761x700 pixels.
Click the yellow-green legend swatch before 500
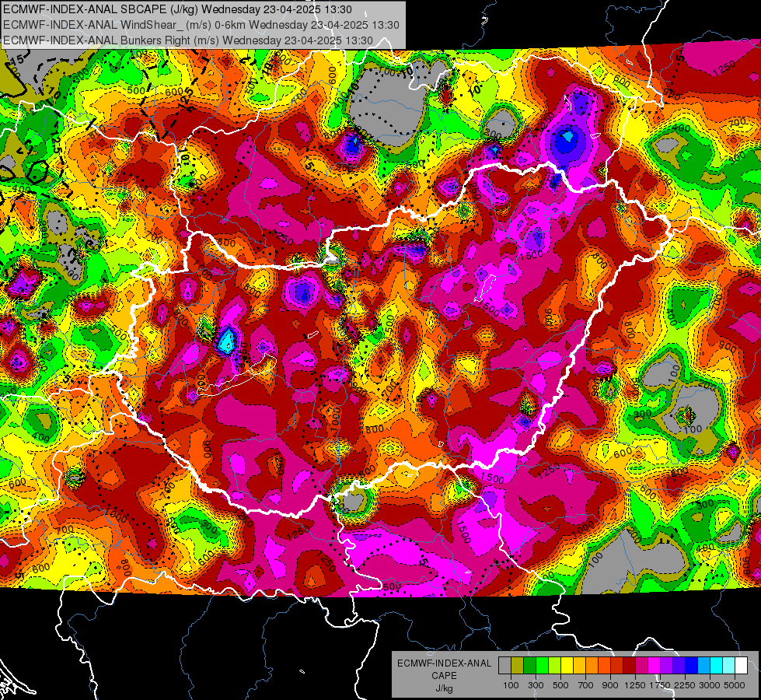point(554,666)
